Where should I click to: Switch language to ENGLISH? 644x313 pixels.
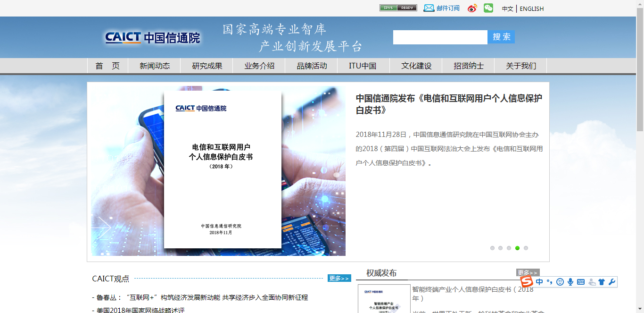[x=532, y=8]
